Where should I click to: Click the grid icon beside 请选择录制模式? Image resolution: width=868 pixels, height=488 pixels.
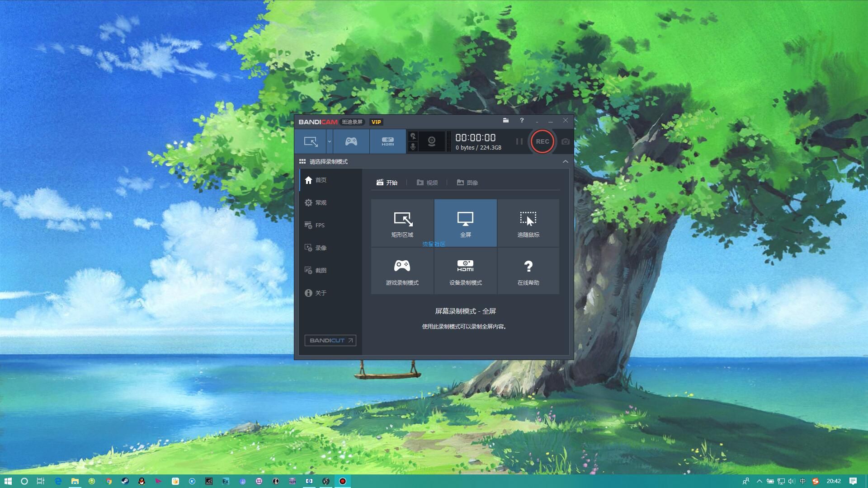302,161
